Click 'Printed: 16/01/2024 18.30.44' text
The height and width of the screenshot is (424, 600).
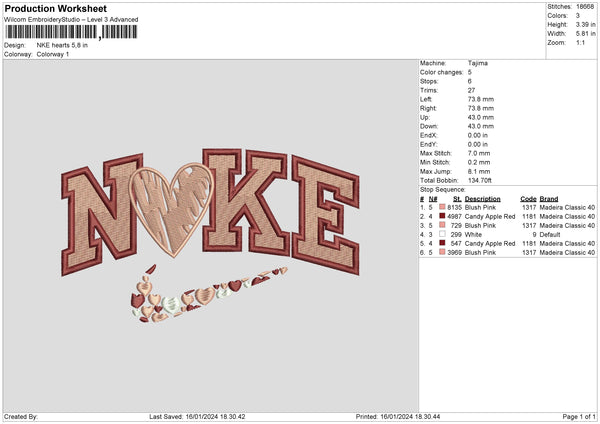[398, 417]
